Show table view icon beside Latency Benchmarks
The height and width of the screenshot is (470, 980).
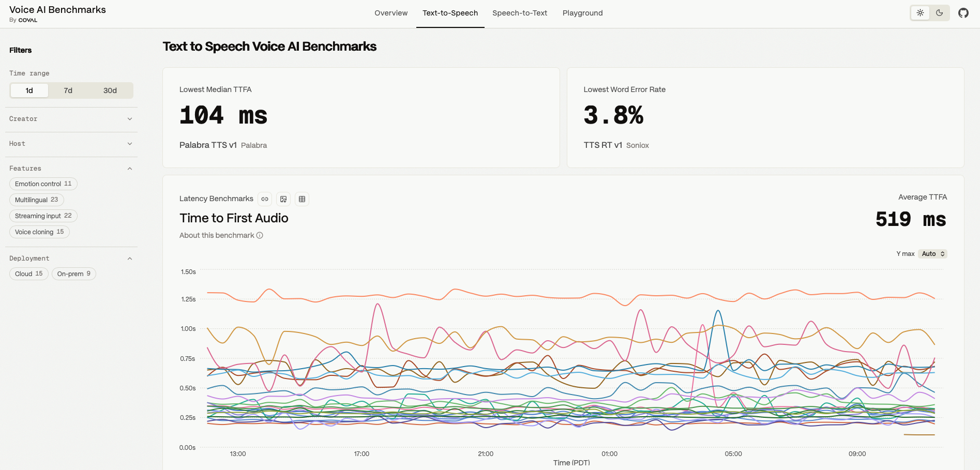pos(302,199)
